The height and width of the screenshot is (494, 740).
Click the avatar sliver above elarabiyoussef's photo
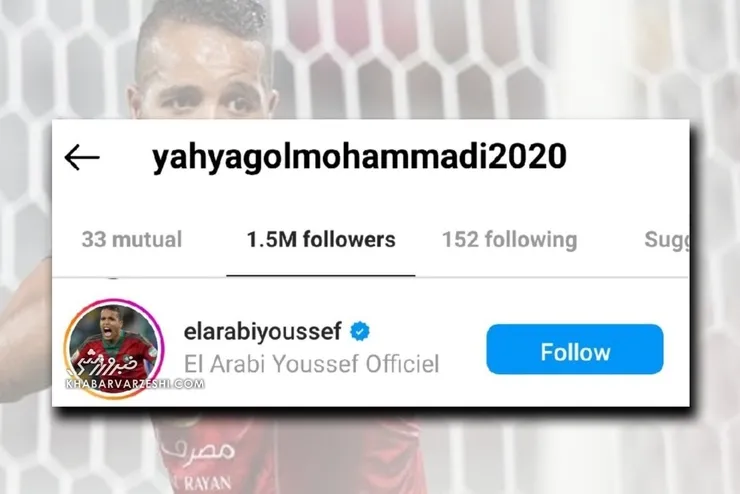[x=112, y=278]
